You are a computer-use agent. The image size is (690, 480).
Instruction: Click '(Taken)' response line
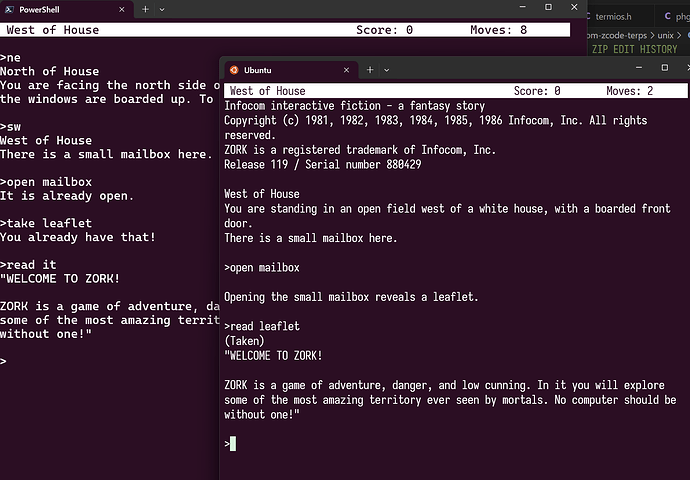244,341
